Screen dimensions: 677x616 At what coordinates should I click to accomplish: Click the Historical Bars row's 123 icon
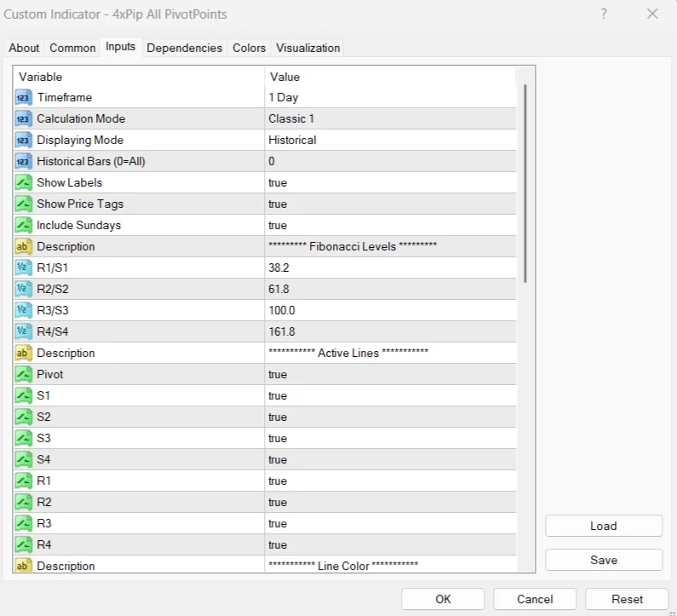(x=23, y=162)
